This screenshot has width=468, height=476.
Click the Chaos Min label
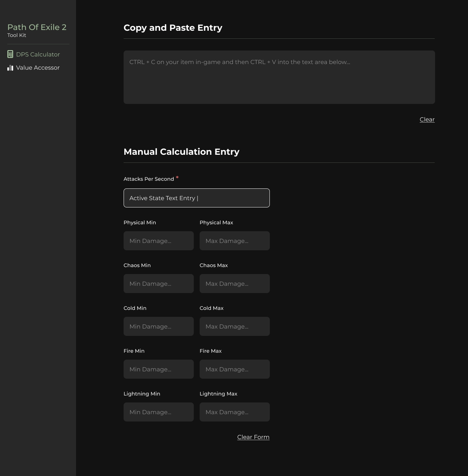(x=137, y=265)
